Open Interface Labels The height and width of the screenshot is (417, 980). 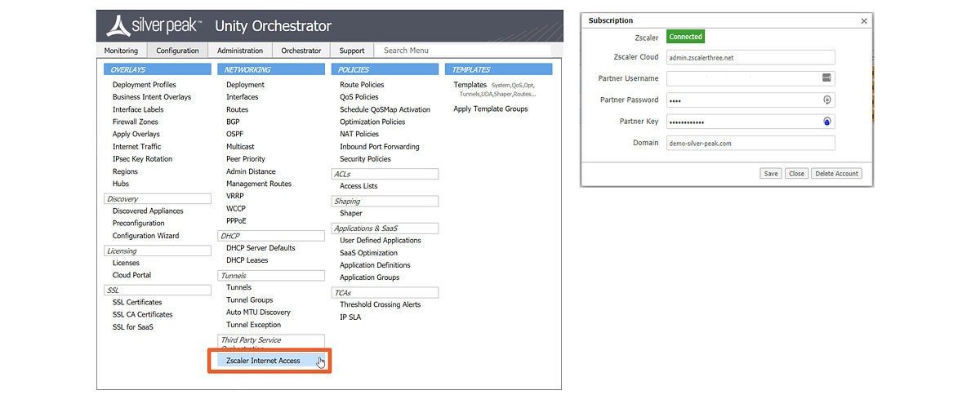tap(138, 109)
